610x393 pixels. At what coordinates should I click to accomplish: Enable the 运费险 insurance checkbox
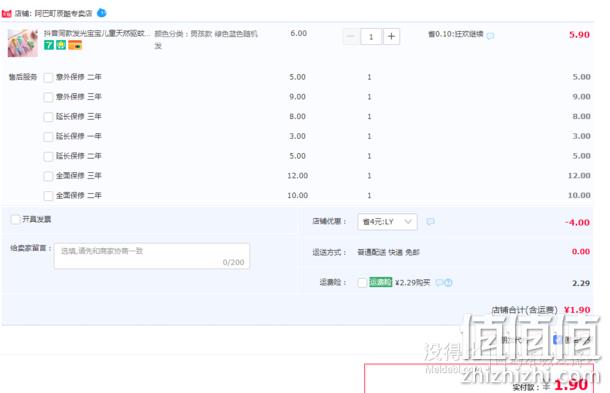point(362,282)
